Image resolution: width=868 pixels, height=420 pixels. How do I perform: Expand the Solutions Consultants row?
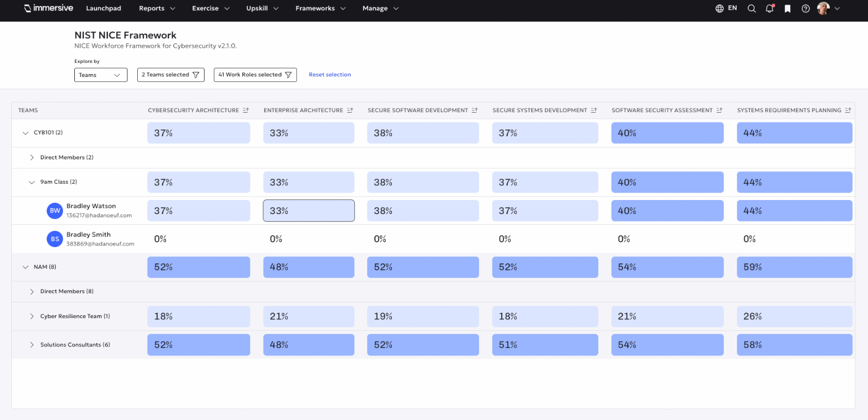[32, 345]
